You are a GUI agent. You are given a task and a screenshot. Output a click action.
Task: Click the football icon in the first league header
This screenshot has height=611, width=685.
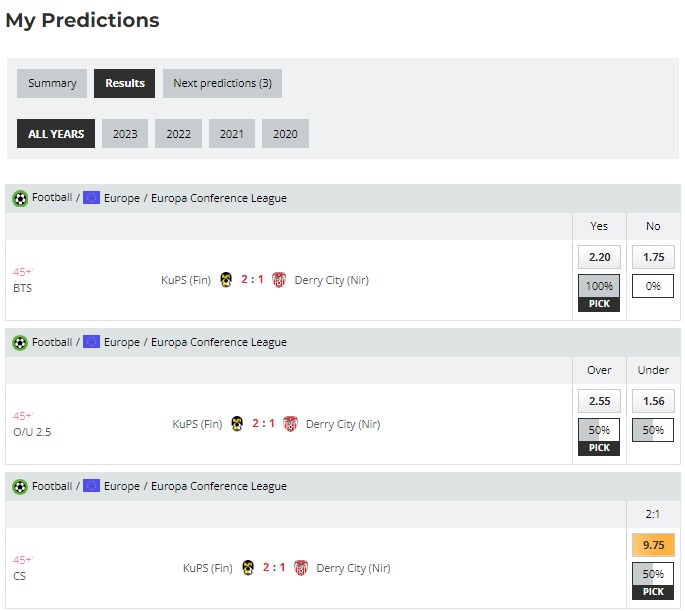click(x=20, y=198)
